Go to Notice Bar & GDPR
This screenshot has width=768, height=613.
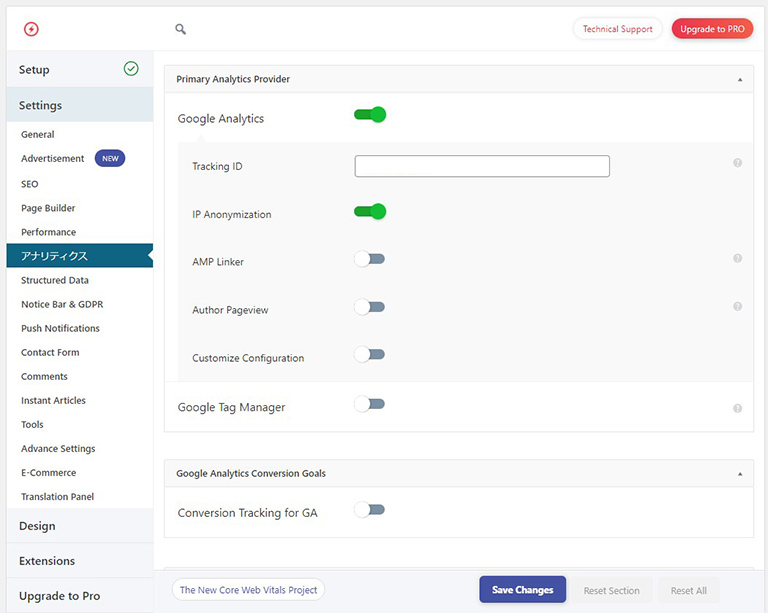[62, 304]
